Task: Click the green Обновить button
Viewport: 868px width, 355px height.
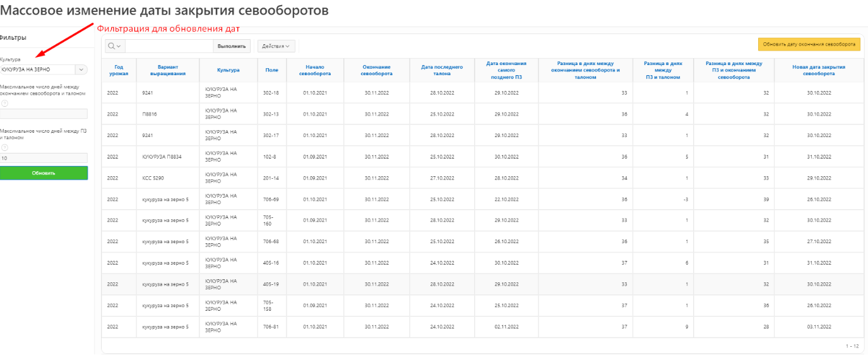Action: pyautogui.click(x=44, y=173)
